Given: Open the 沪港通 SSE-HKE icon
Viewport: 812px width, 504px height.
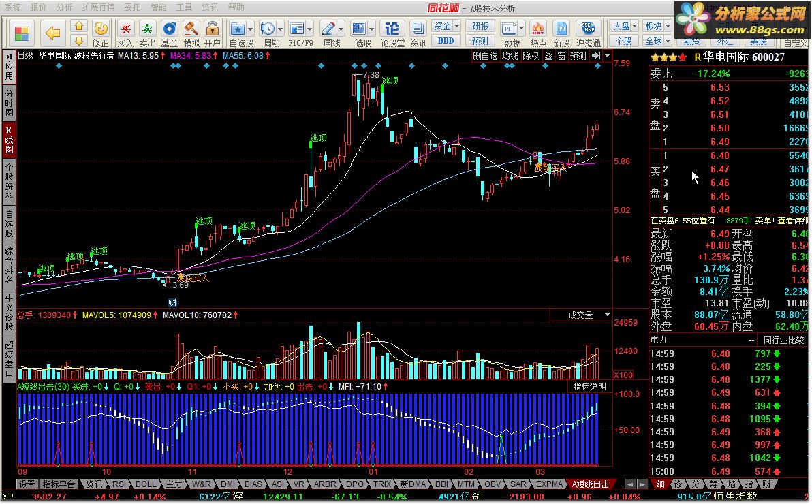Looking at the screenshot, I should (x=589, y=34).
